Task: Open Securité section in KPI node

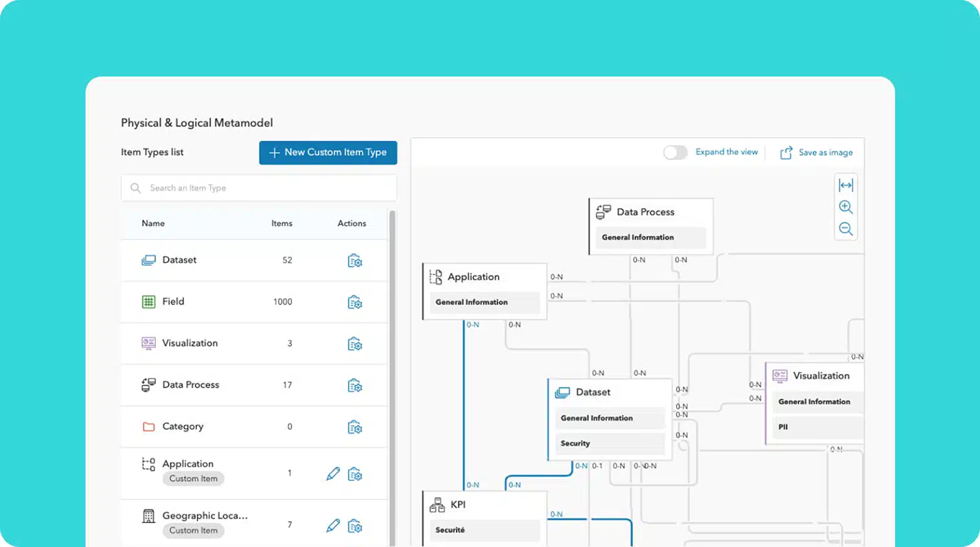Action: (484, 530)
